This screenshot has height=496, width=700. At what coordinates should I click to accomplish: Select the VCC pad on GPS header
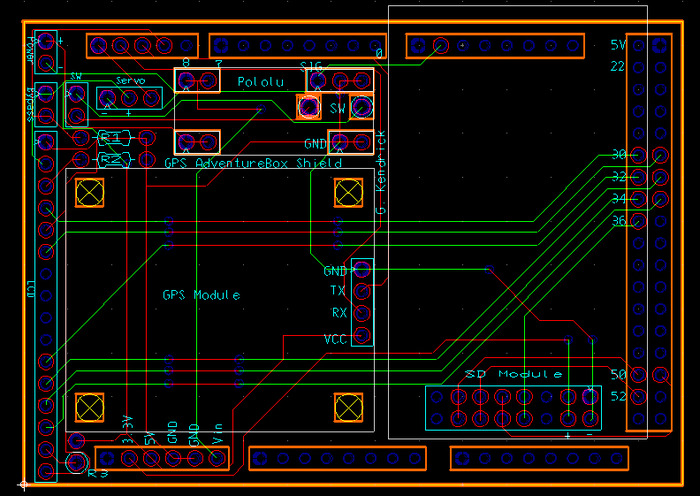coord(362,335)
